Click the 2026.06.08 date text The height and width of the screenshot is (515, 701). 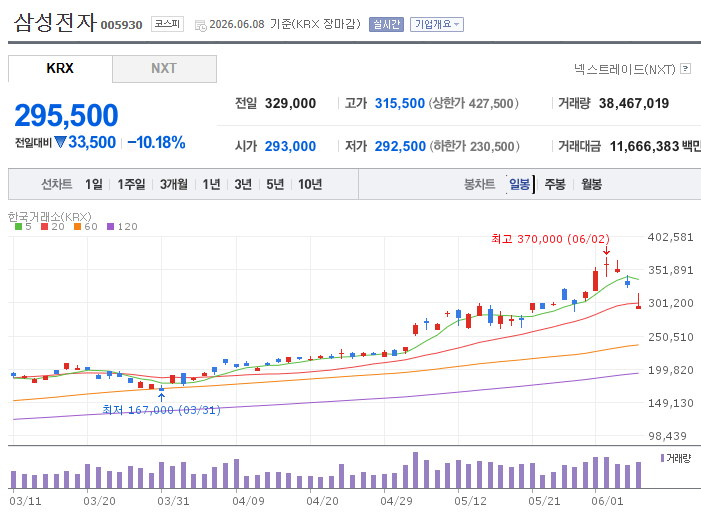pyautogui.click(x=237, y=24)
